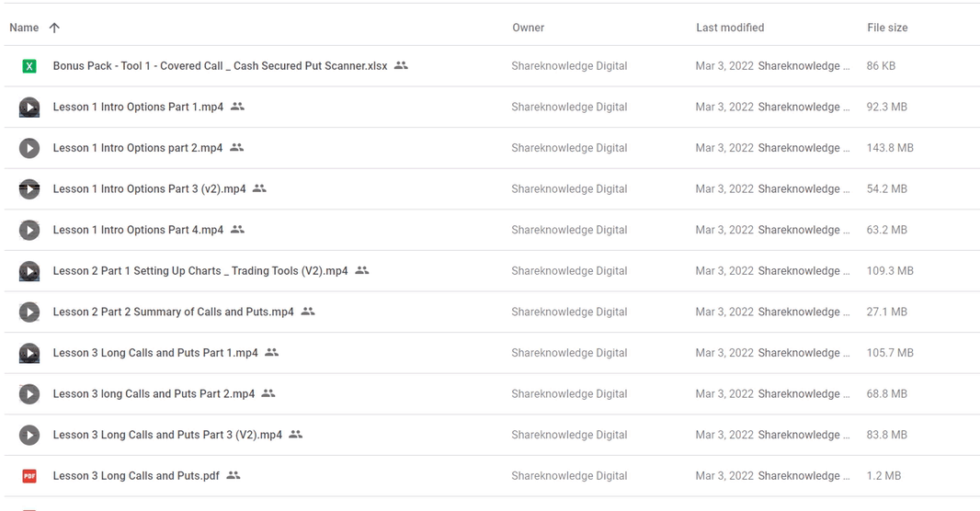Open Lesson 1 Intro Options Part 4.mp4
980x511 pixels.
(x=138, y=230)
